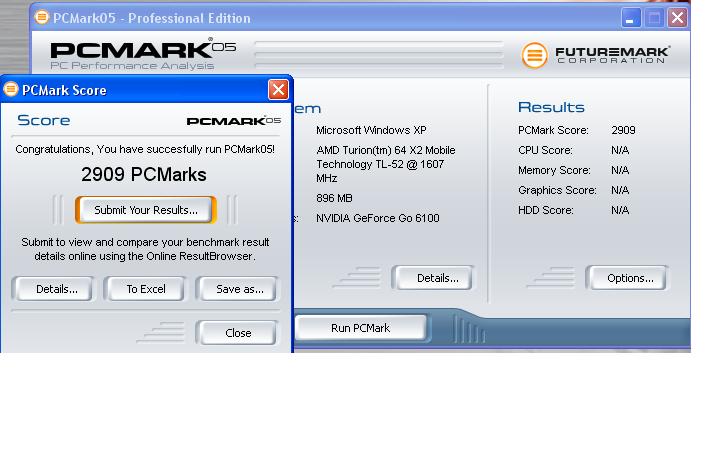The image size is (720, 450).
Task: Click 'NVIDIA GeForce Go 6100' text
Action: coord(377,218)
